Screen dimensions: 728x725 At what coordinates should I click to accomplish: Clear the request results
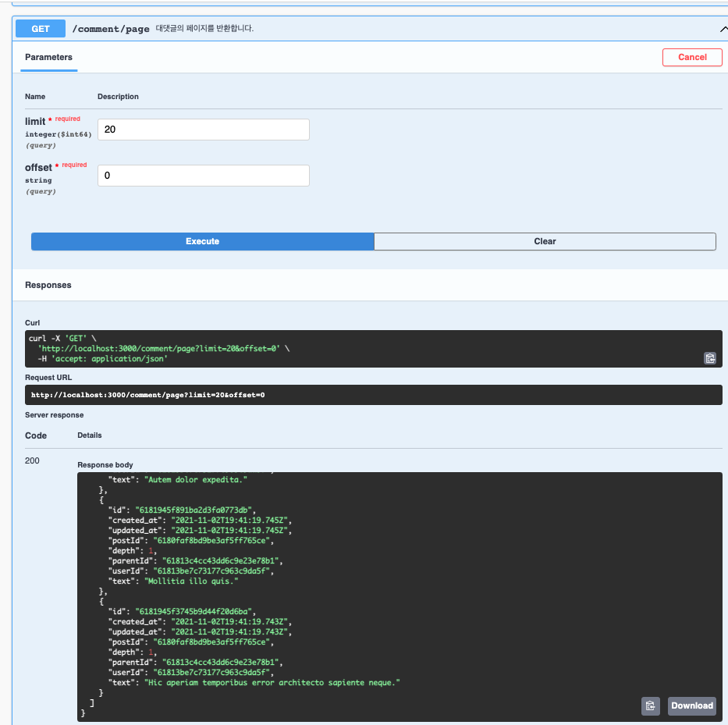click(545, 241)
